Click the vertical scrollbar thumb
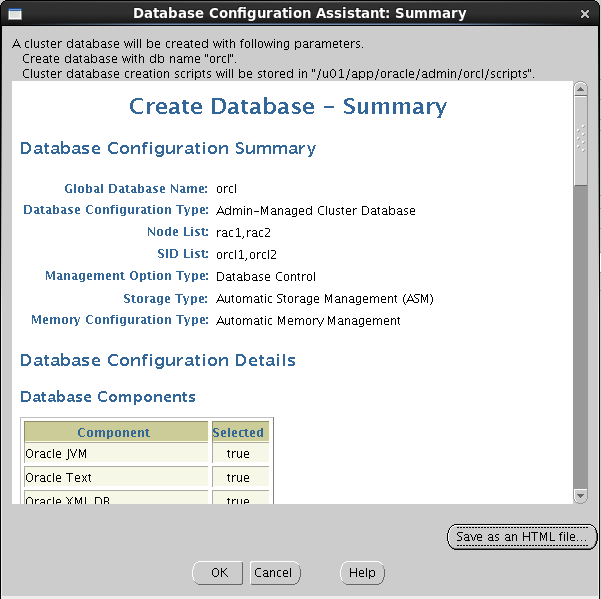Image resolution: width=601 pixels, height=599 pixels. (x=580, y=141)
